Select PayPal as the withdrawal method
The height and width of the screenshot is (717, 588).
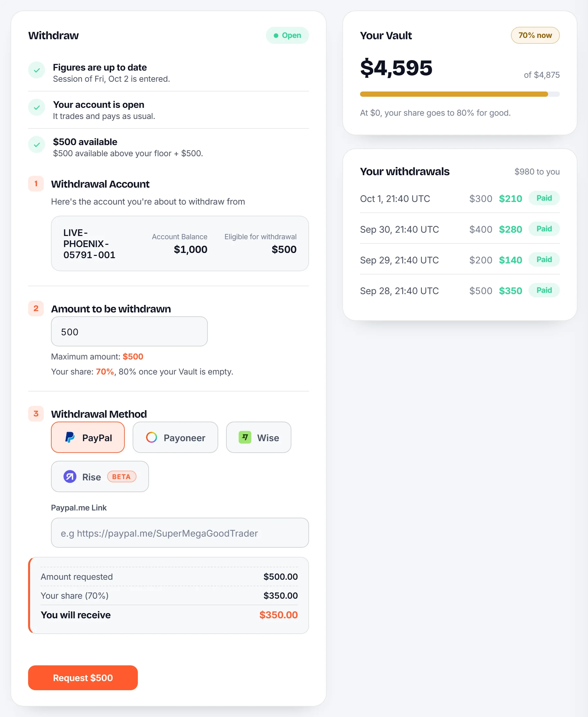coord(88,437)
